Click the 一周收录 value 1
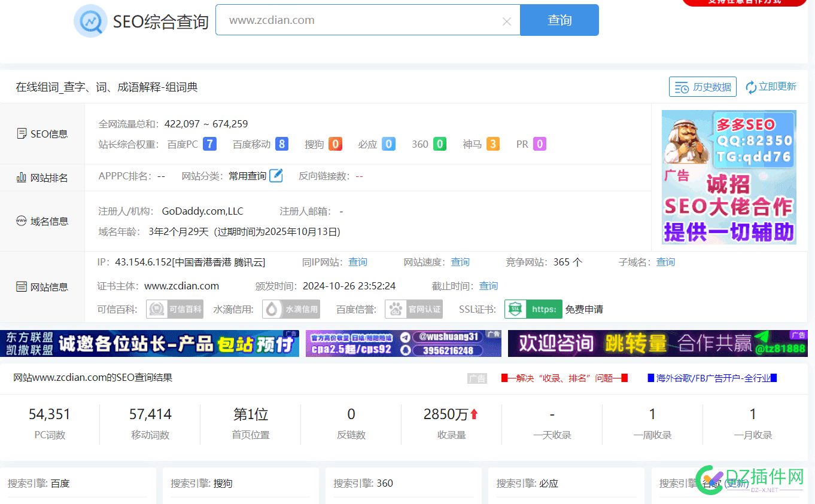The height and width of the screenshot is (504, 815). [652, 414]
